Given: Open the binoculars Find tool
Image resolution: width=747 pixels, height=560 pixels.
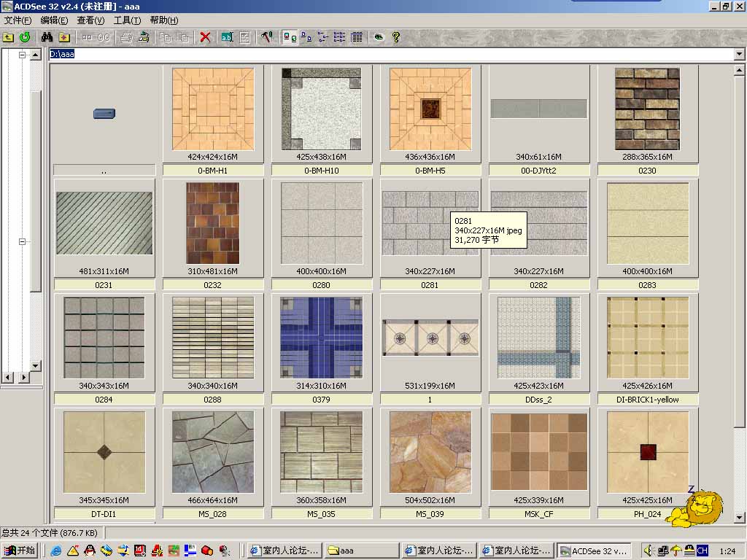Looking at the screenshot, I should tap(47, 37).
